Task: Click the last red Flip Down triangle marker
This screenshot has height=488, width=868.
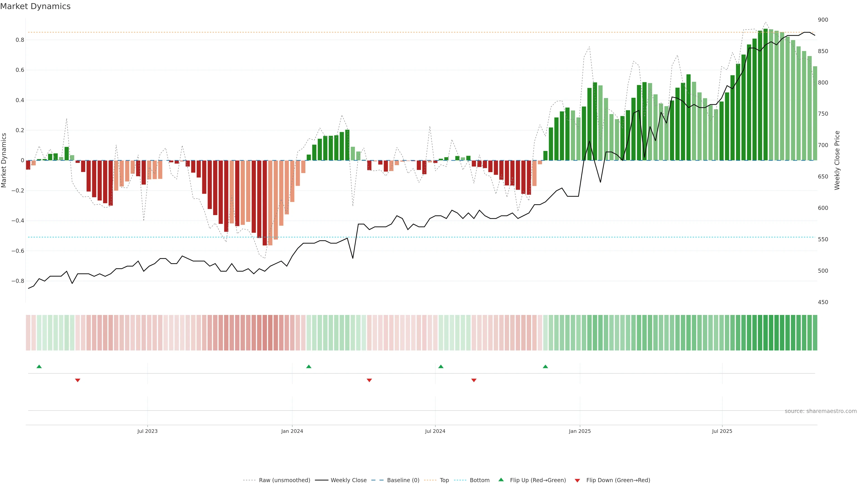Action: click(474, 380)
